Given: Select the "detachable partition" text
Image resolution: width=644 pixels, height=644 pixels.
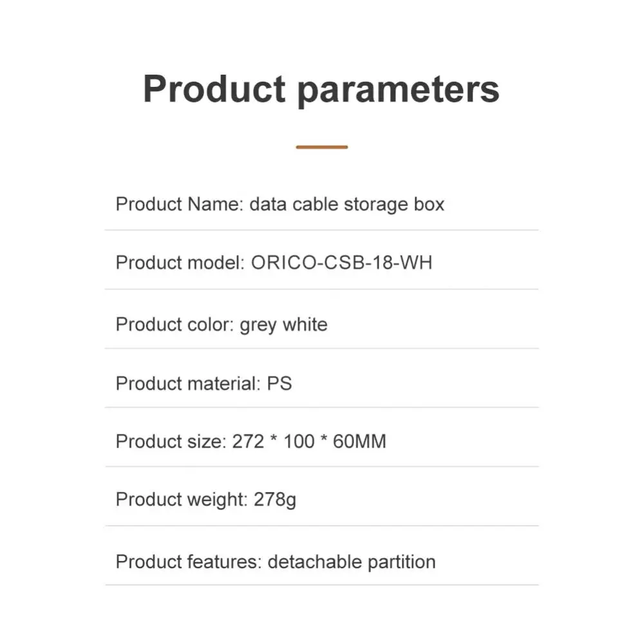Looking at the screenshot, I should coord(352,562).
